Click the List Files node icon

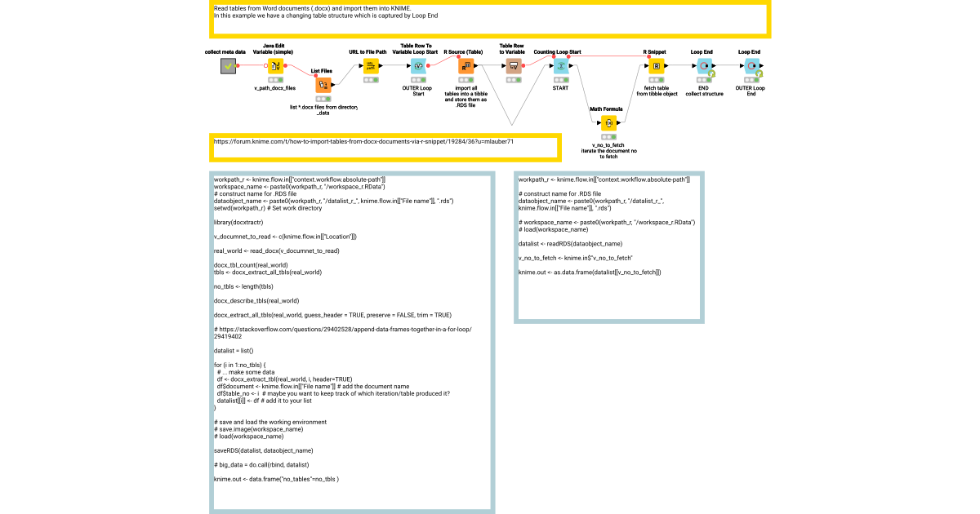click(323, 85)
